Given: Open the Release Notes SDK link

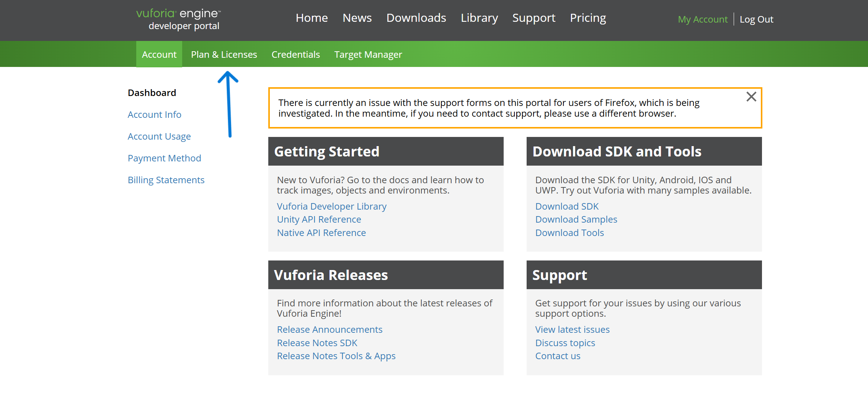Looking at the screenshot, I should 317,343.
